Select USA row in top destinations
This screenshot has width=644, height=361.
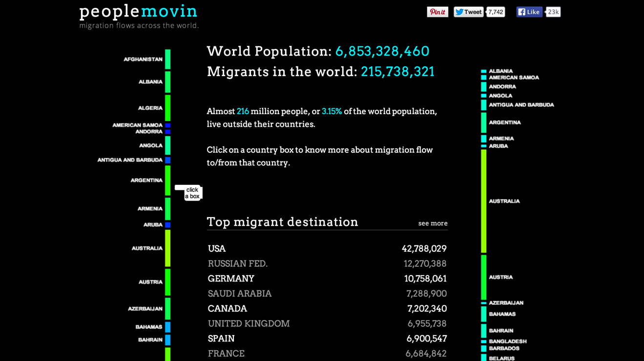click(x=327, y=249)
